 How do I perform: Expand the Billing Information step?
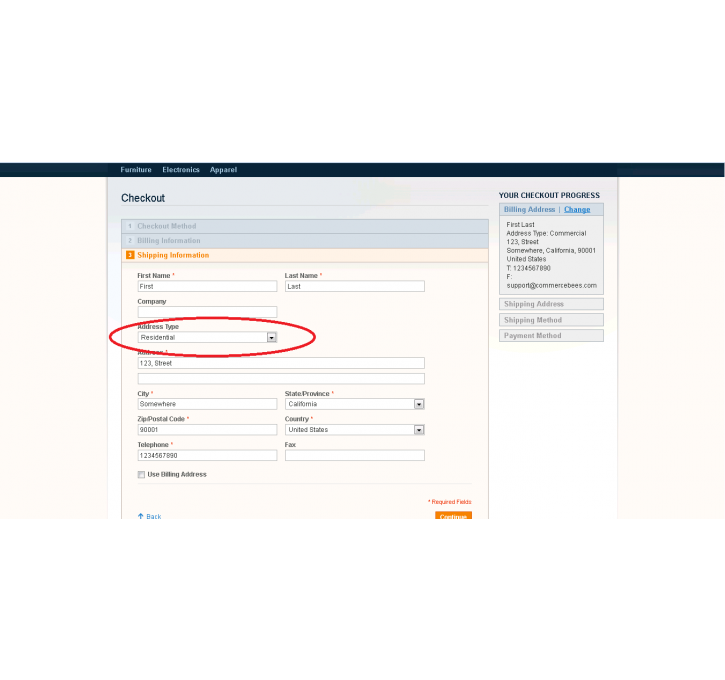tap(305, 241)
